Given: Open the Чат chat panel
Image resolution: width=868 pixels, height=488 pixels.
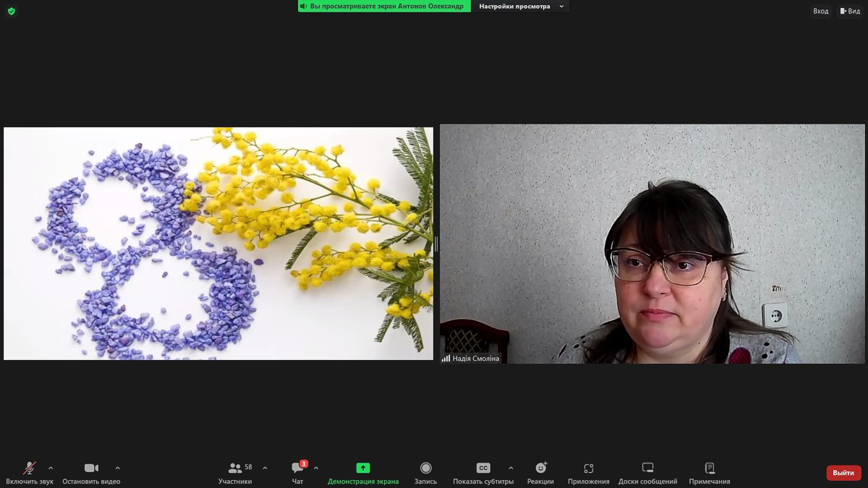Looking at the screenshot, I should tap(298, 473).
